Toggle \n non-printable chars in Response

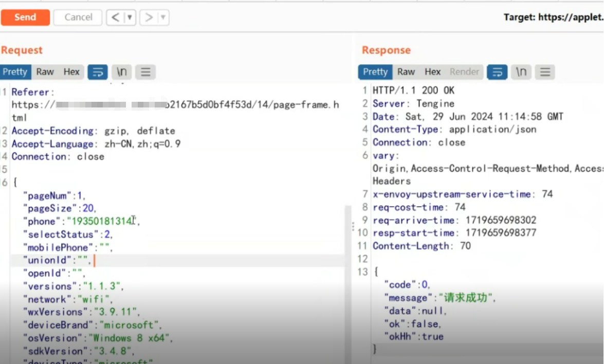tap(521, 72)
